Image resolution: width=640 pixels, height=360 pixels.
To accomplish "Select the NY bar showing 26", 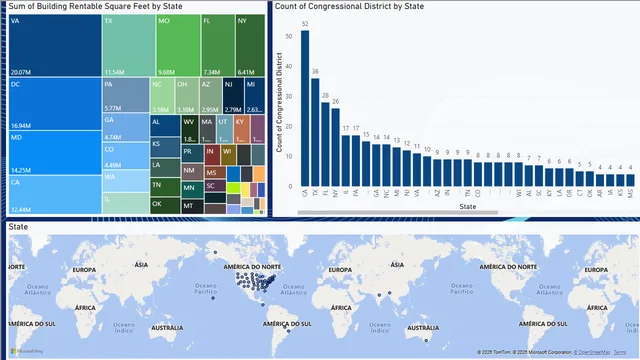I will click(336, 147).
